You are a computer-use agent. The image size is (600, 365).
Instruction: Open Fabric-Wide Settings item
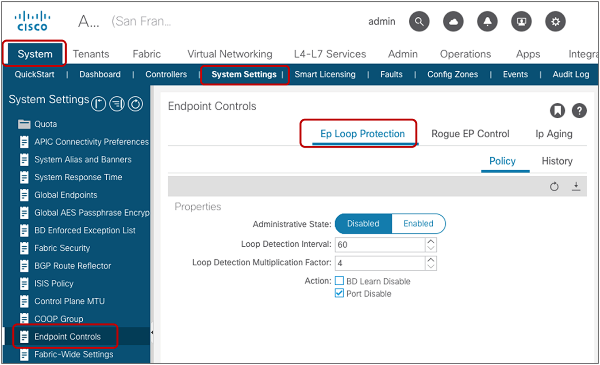[73, 354]
